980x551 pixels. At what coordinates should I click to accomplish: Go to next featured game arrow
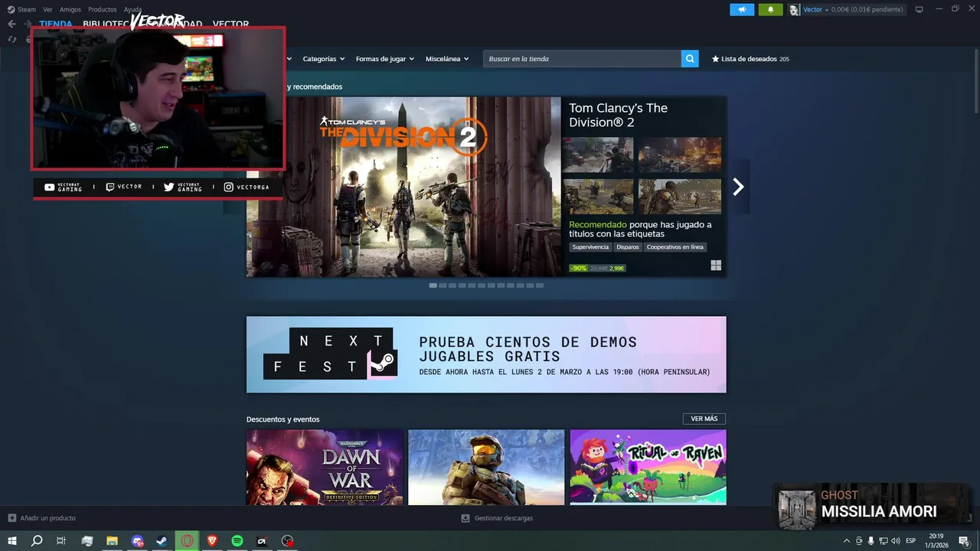tap(738, 187)
